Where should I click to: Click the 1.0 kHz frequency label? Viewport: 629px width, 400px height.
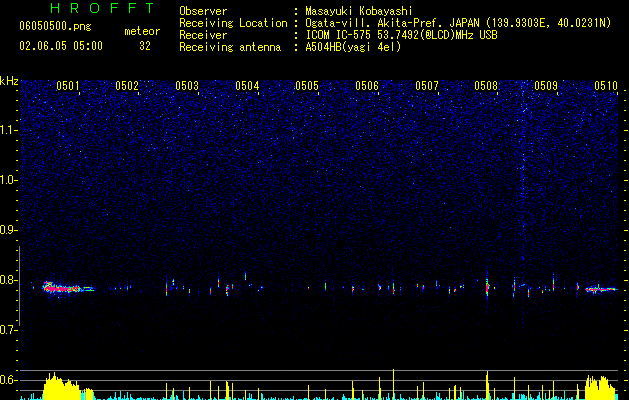point(9,180)
